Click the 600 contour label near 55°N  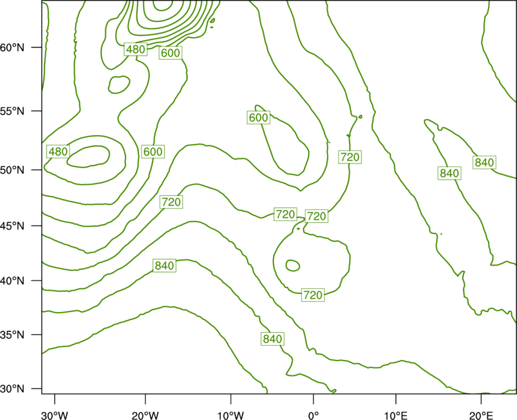[258, 118]
